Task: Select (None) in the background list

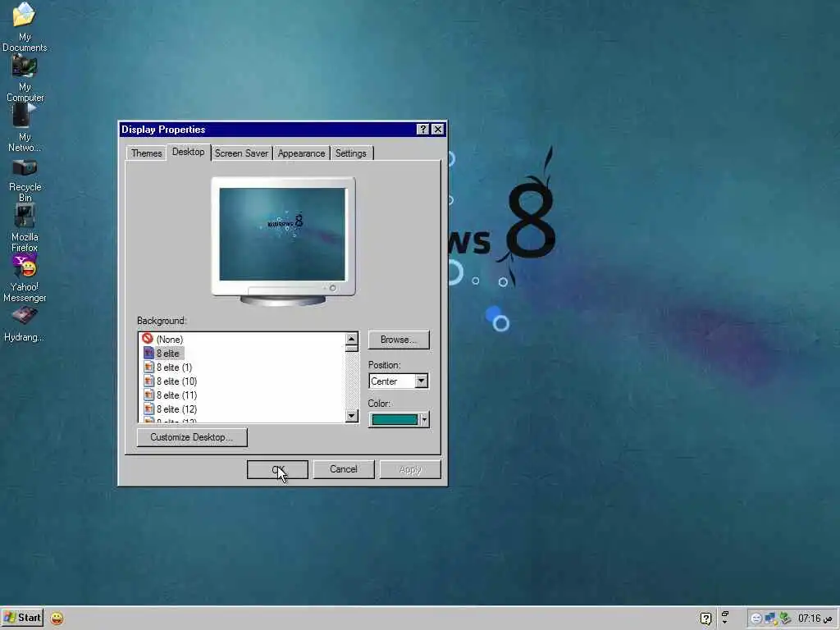Action: coord(169,340)
